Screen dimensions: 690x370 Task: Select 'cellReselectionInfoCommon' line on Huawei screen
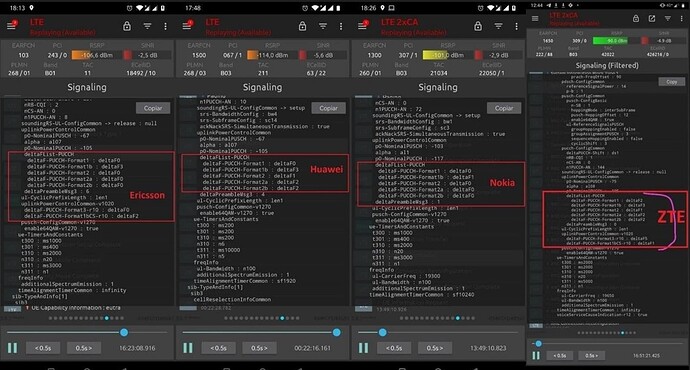point(232,299)
